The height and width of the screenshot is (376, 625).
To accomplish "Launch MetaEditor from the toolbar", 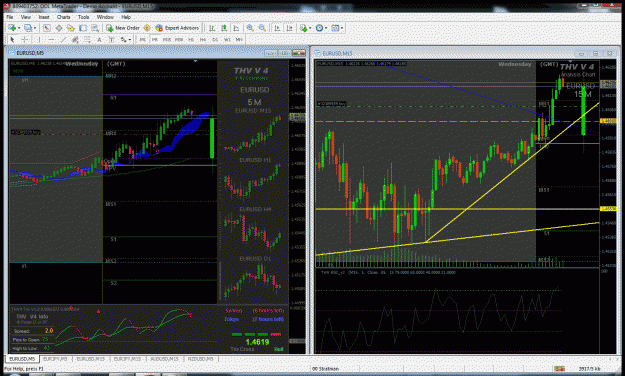I will [x=147, y=28].
